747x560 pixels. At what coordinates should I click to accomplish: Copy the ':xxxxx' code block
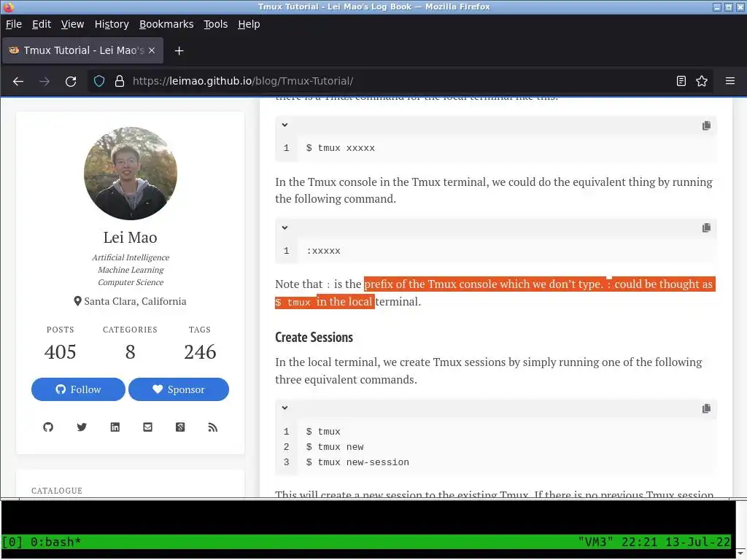tap(706, 227)
